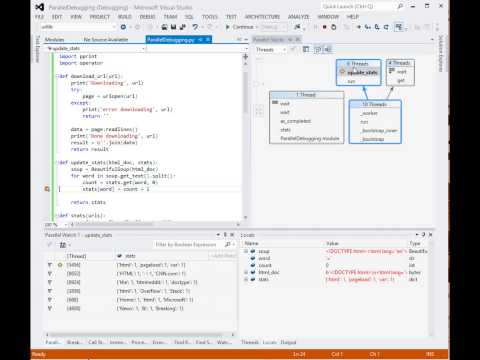This screenshot has width=480, height=360.
Task: Click the Parallel Watch filter search icon
Action: tap(228, 244)
